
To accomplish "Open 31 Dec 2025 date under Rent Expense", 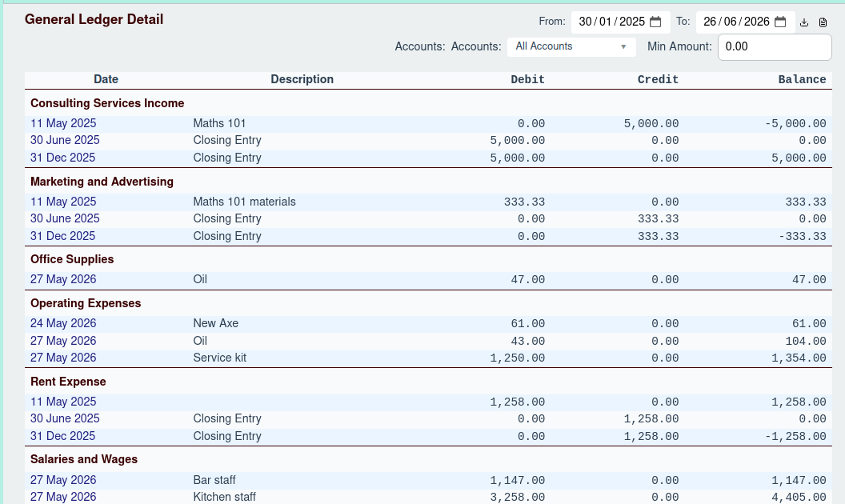I will click(x=62, y=436).
